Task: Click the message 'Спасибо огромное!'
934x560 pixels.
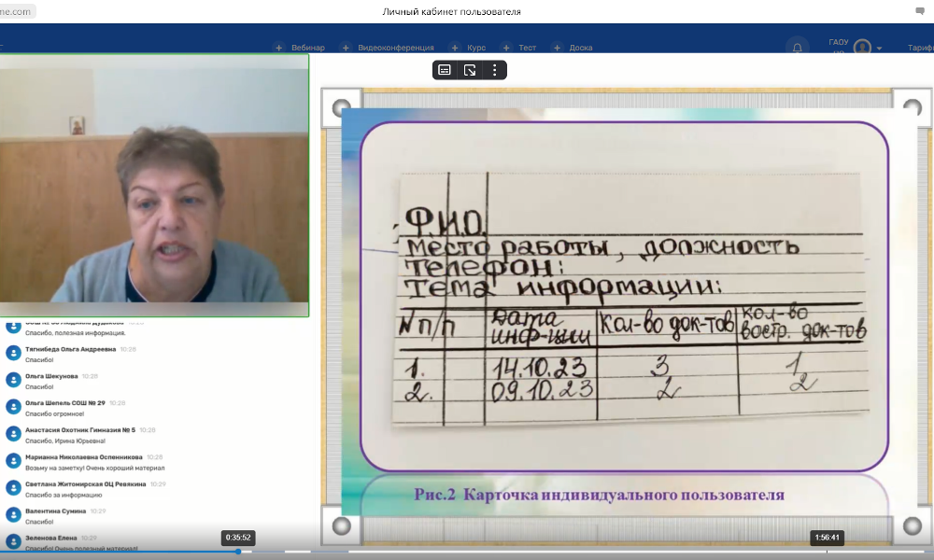Action: click(x=55, y=413)
